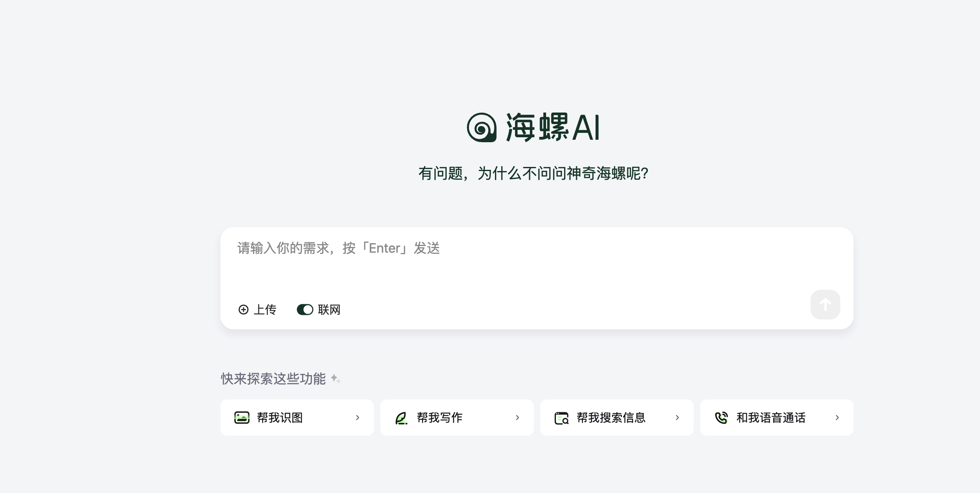This screenshot has width=980, height=493.
Task: Expand chevron on 帮我写作 card
Action: [517, 418]
